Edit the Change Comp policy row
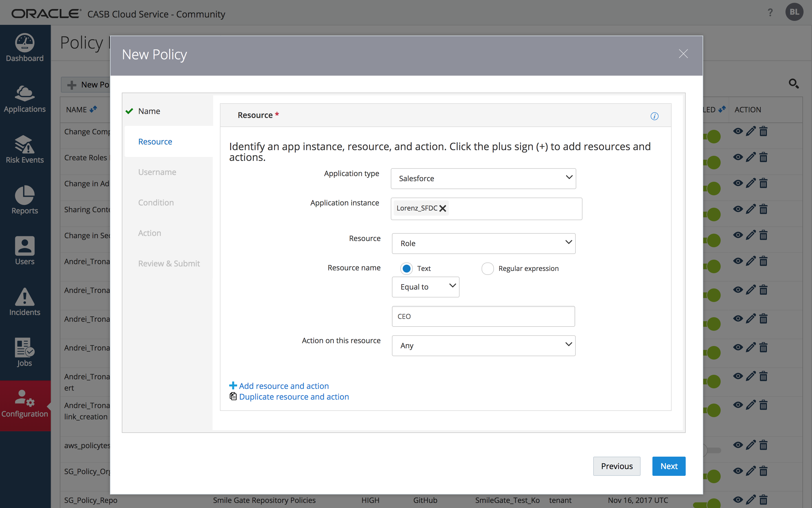Image resolution: width=812 pixels, height=508 pixels. (x=751, y=131)
